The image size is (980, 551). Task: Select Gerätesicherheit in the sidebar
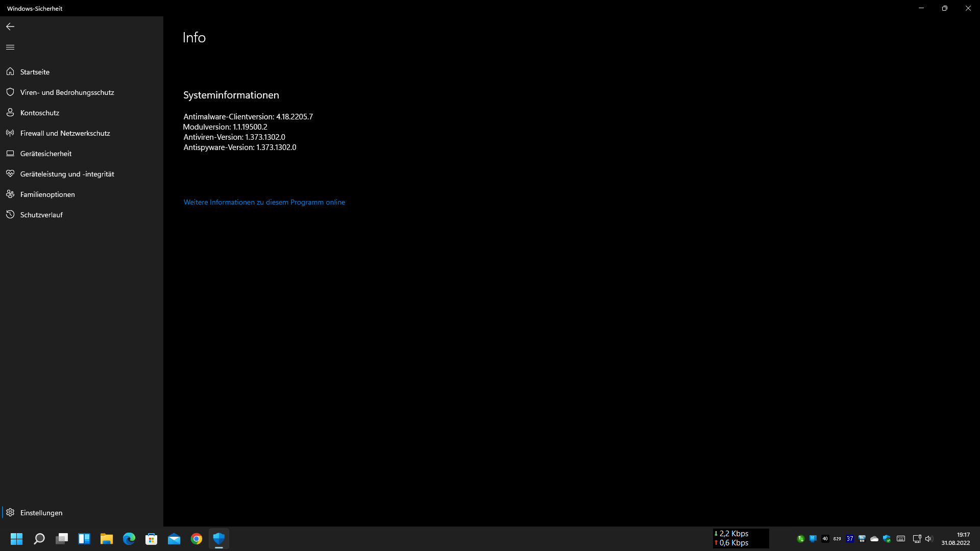point(82,154)
